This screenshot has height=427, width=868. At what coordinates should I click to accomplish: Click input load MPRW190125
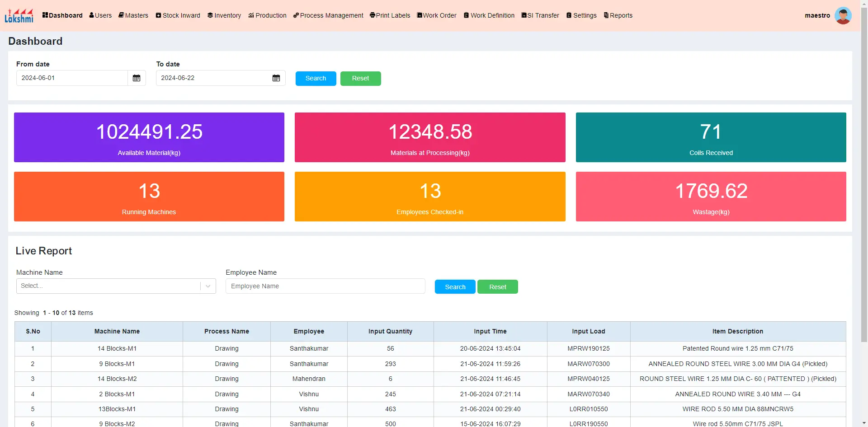[589, 348]
